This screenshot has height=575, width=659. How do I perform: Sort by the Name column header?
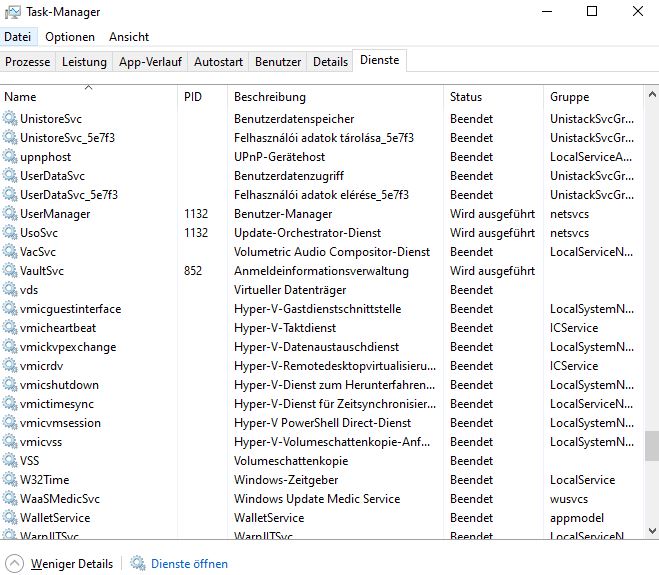pos(89,97)
